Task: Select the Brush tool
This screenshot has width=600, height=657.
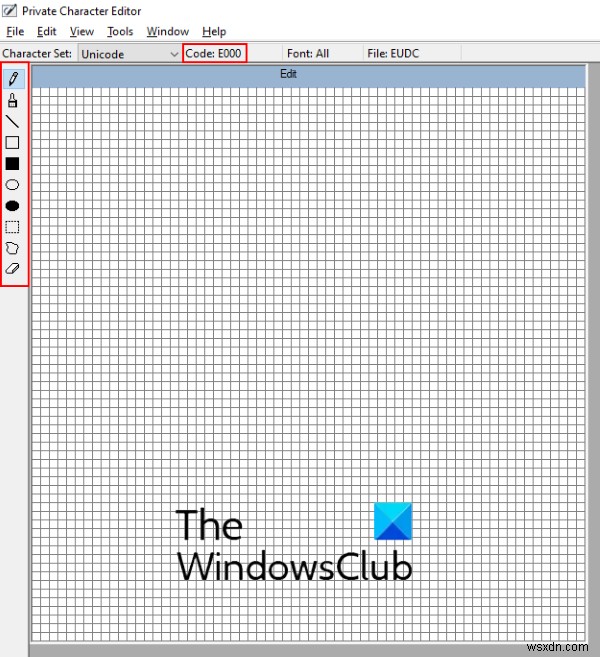Action: coord(13,101)
